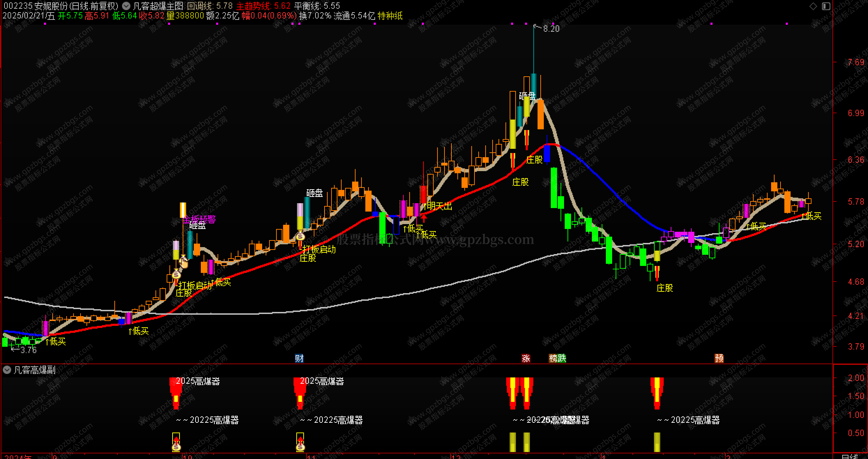Screen dimensions: 868x459
Task: Click the money bag icon near first 打板启动
Action: (176, 275)
